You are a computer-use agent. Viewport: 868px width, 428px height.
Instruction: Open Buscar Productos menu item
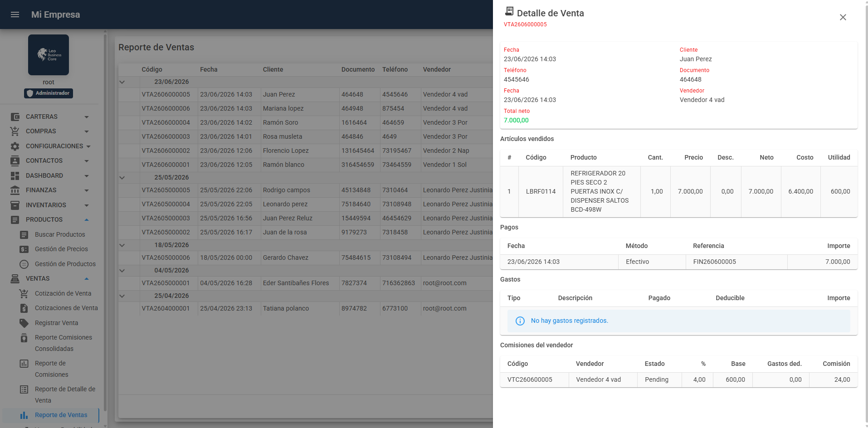(x=60, y=235)
